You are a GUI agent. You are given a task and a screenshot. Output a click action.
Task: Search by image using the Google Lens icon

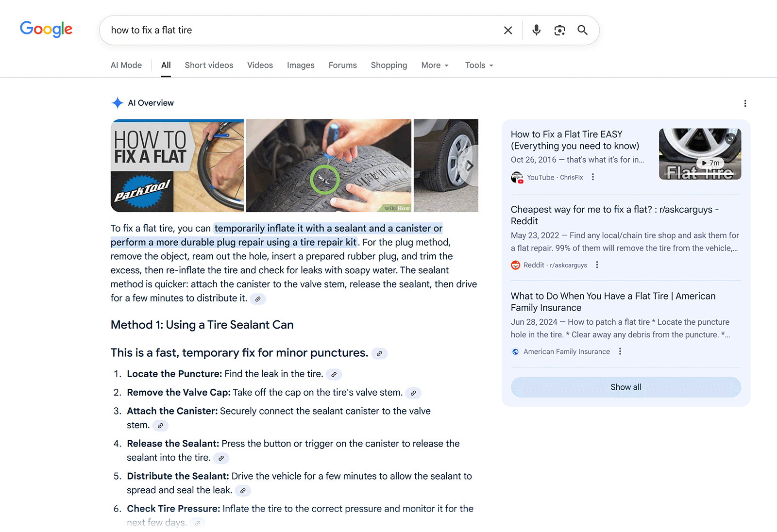pyautogui.click(x=559, y=30)
